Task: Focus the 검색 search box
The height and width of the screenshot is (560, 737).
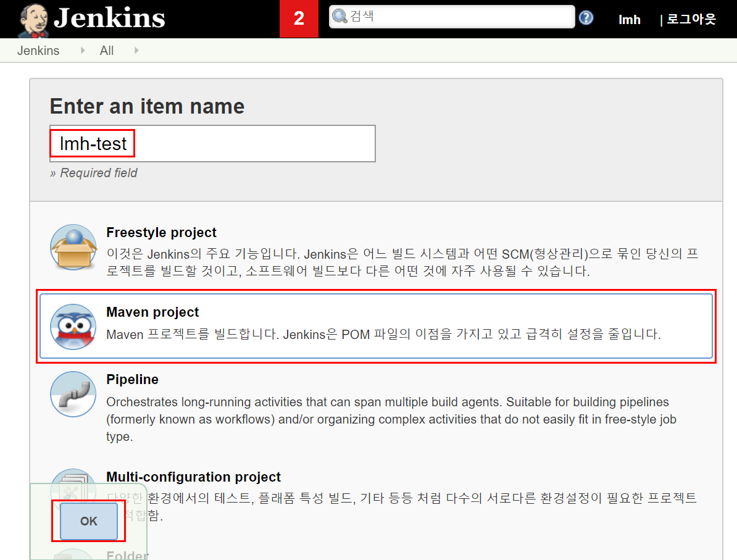Action: pos(452,17)
